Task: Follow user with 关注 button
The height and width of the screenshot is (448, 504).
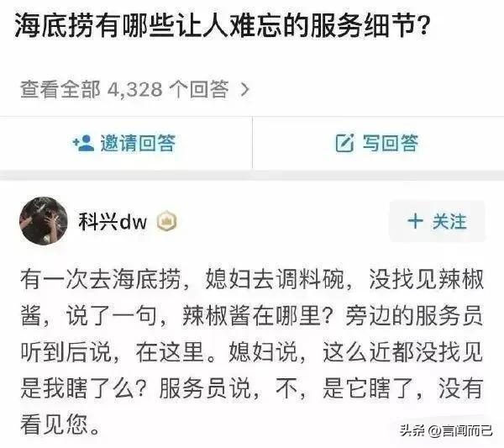Action: [x=437, y=221]
